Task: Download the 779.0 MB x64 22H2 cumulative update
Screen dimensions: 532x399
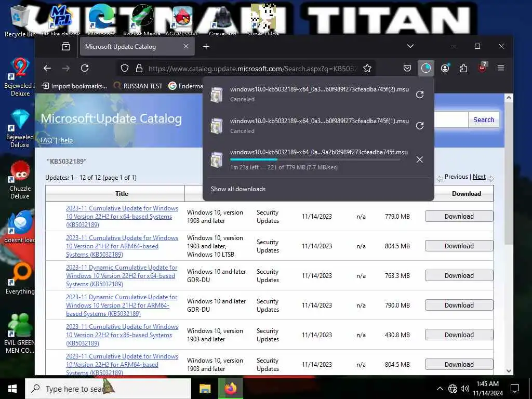Action: point(459,217)
